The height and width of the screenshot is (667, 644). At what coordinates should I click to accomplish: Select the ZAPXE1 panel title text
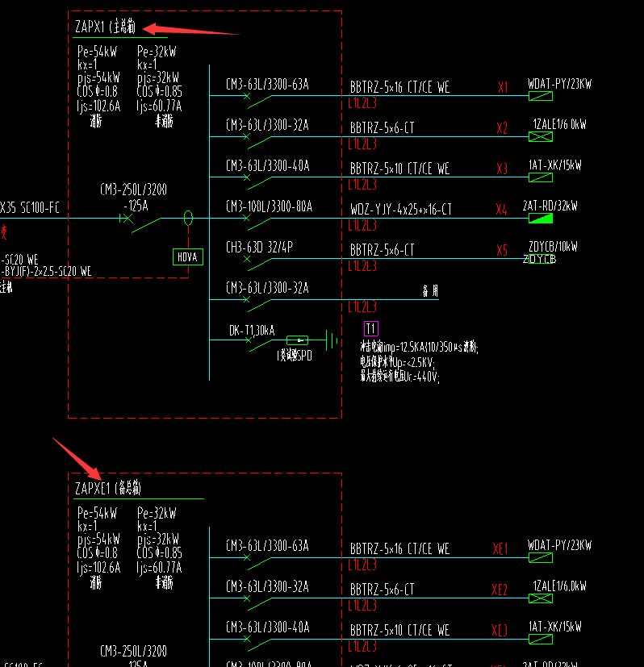107,488
